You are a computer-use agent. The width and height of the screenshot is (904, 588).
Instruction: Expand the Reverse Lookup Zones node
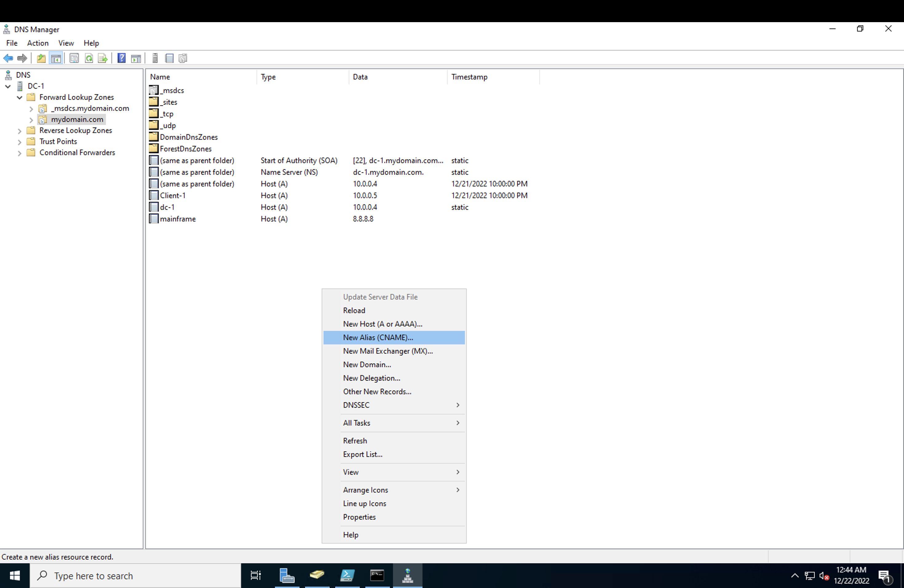coord(20,131)
